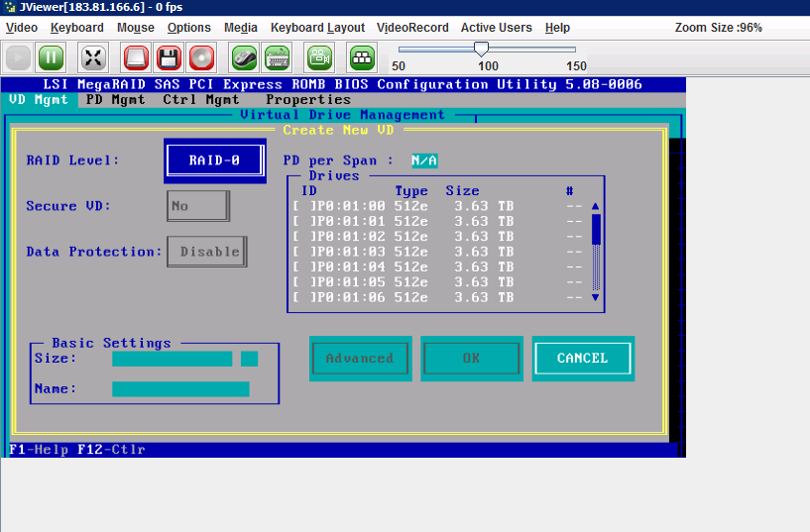This screenshot has height=532, width=810.
Task: Click the green mouse toolbar icon
Action: coord(245,57)
